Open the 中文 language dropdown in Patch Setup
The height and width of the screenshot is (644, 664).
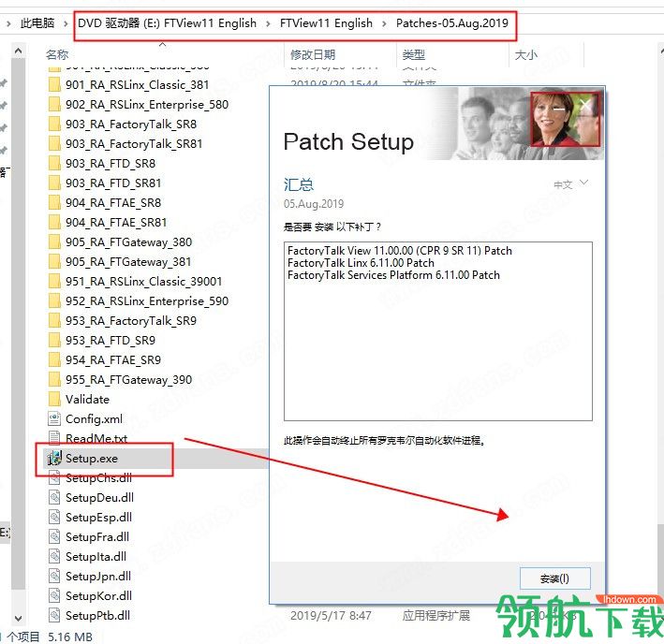pyautogui.click(x=571, y=184)
